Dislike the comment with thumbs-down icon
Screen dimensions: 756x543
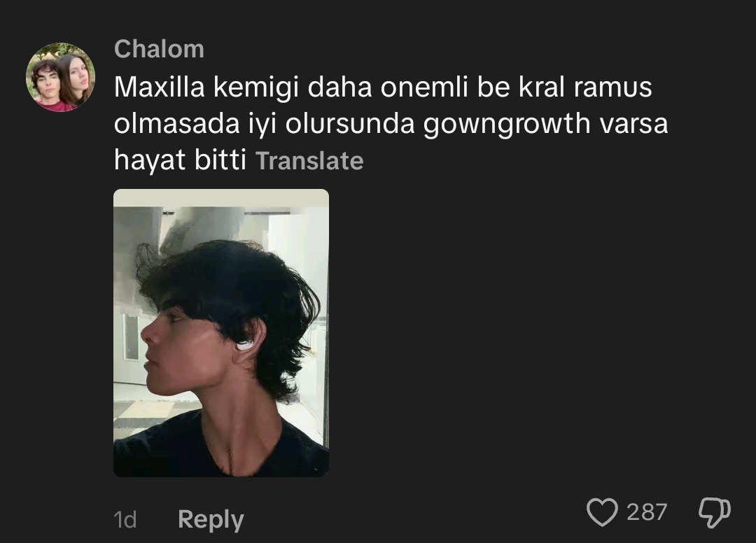715,512
